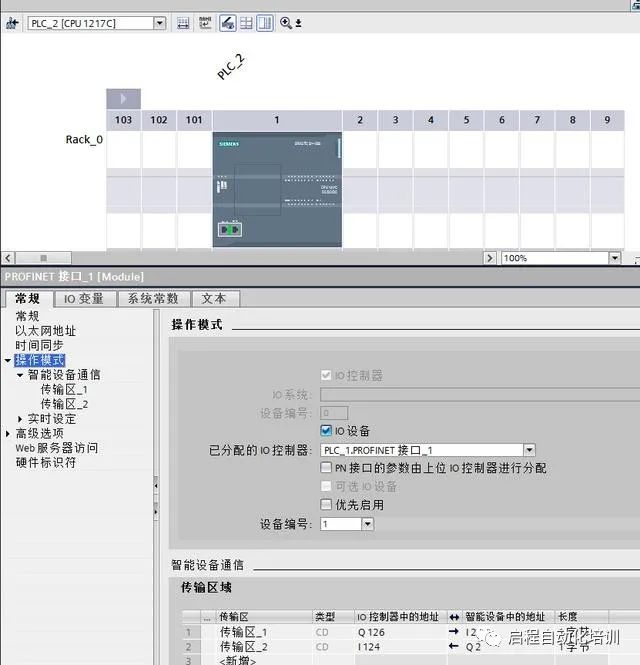Open the 设备编号 dropdown showing 1
Viewport: 640px width, 665px height.
coord(368,524)
